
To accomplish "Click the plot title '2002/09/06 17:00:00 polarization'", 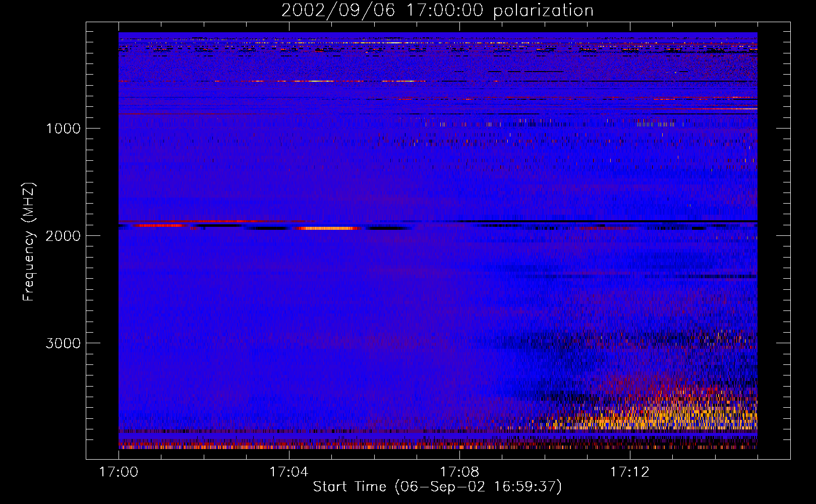I will pyautogui.click(x=437, y=11).
